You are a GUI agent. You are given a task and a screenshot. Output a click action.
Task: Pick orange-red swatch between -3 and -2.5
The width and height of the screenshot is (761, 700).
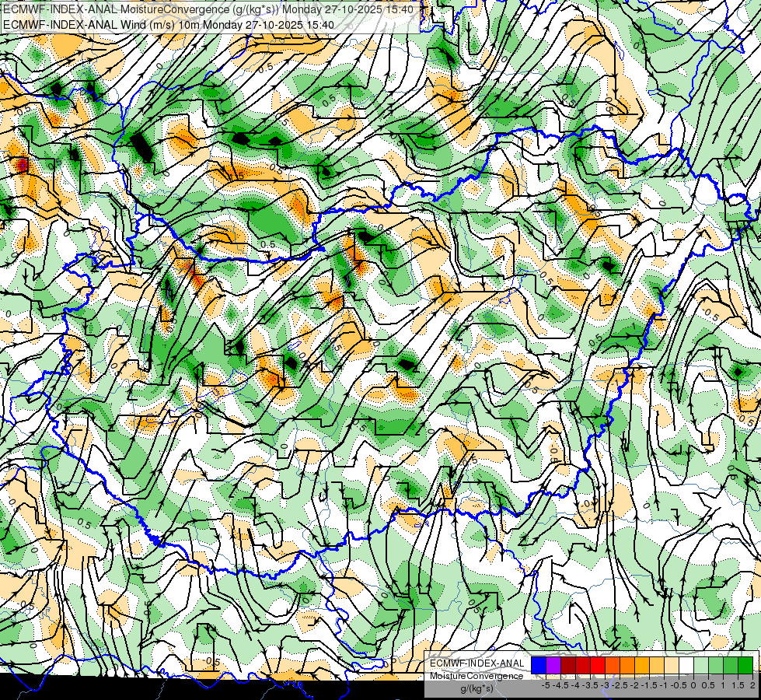613,666
